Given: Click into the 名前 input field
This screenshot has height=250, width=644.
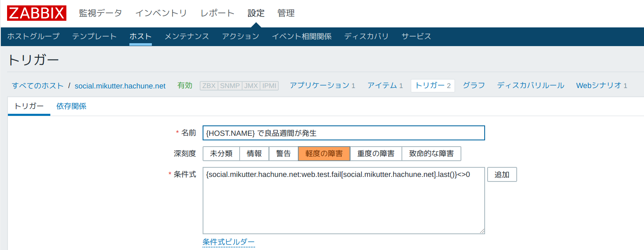Looking at the screenshot, I should click(343, 133).
